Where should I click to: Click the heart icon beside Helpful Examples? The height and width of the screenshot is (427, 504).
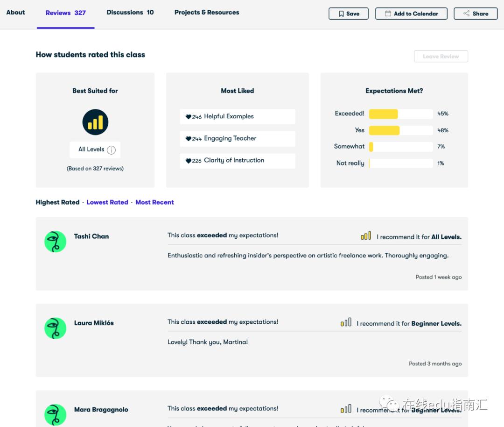tap(189, 117)
